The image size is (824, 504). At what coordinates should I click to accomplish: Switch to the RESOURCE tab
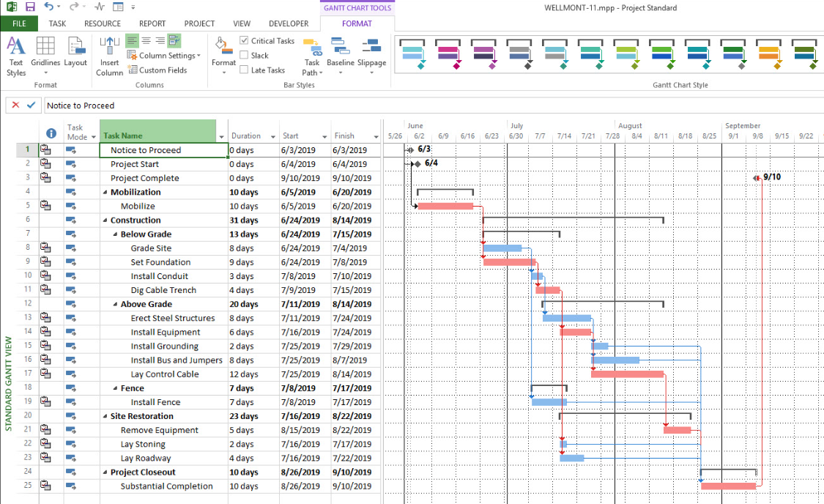click(103, 23)
